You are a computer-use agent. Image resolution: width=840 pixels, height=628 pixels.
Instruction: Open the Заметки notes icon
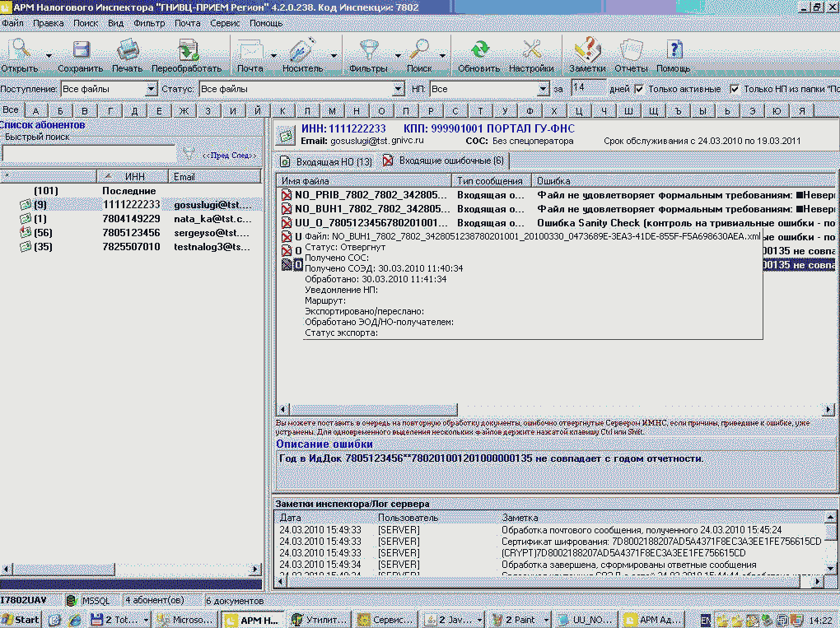click(587, 51)
